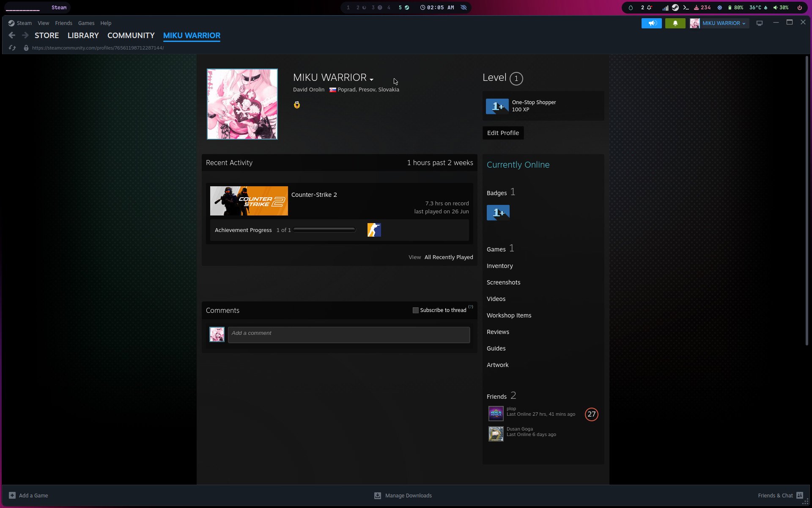Open the Counter-Strike achievement icon
Viewport: 812px width, 508px height.
click(374, 230)
